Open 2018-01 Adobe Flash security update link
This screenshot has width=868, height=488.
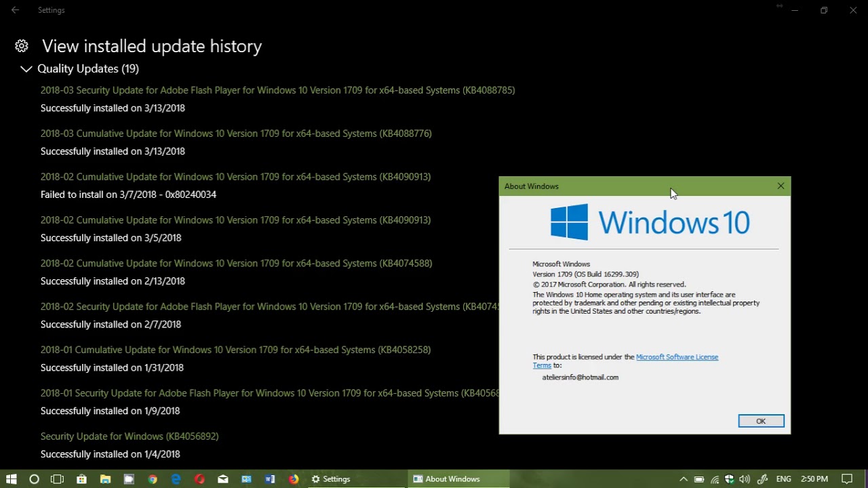[x=269, y=394]
